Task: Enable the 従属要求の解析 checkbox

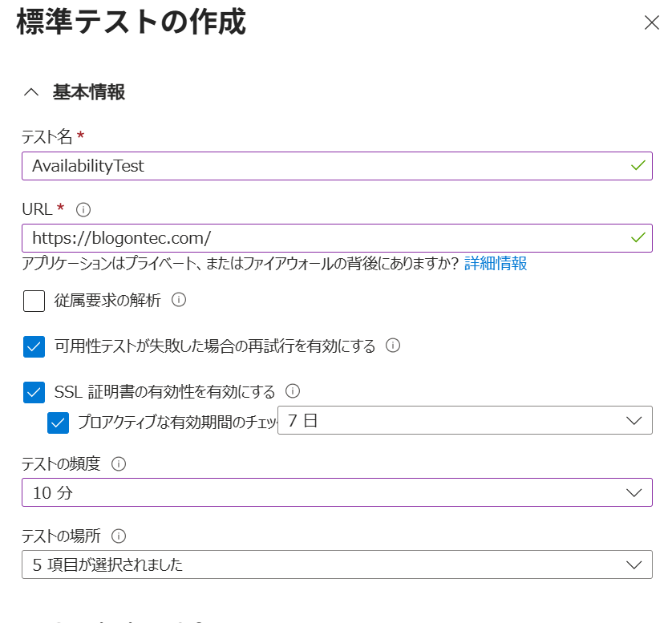Action: (34, 301)
